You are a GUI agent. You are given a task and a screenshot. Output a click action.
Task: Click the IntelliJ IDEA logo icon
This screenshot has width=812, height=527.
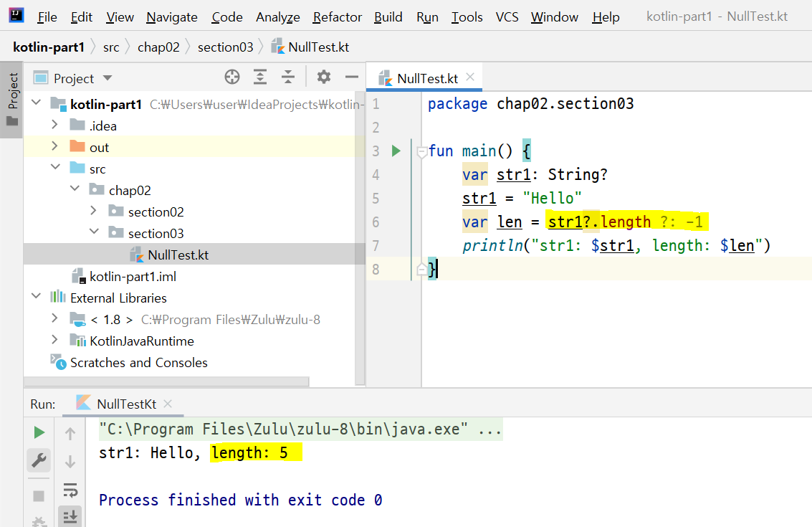[x=16, y=15]
